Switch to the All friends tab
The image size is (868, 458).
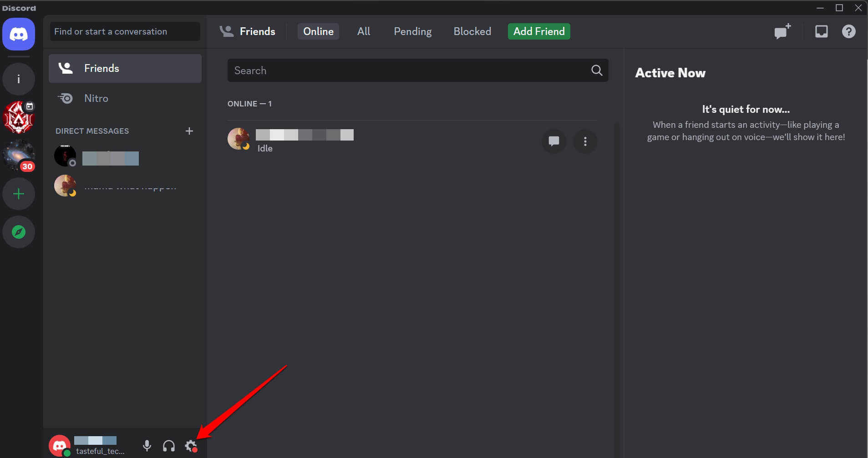364,31
